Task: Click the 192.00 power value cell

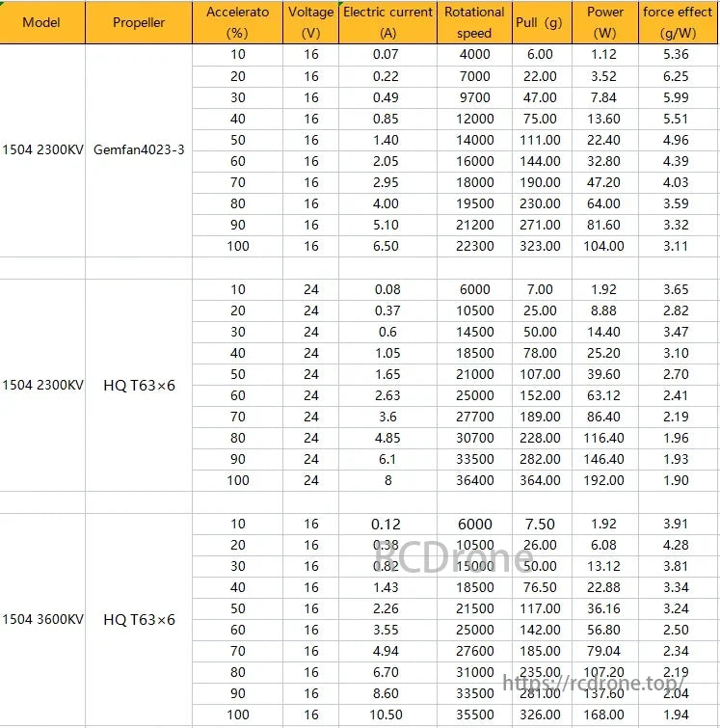Action: click(605, 480)
